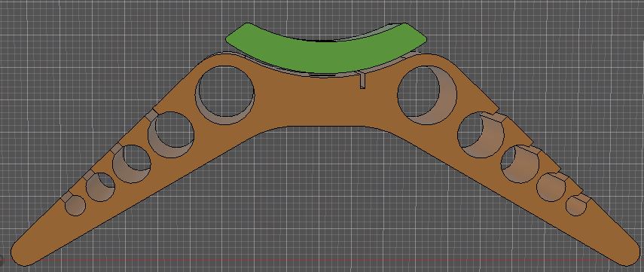Viewport: 644px width, 272px height.
Task: Click the largest hole on the right arm
Action: coord(427,95)
